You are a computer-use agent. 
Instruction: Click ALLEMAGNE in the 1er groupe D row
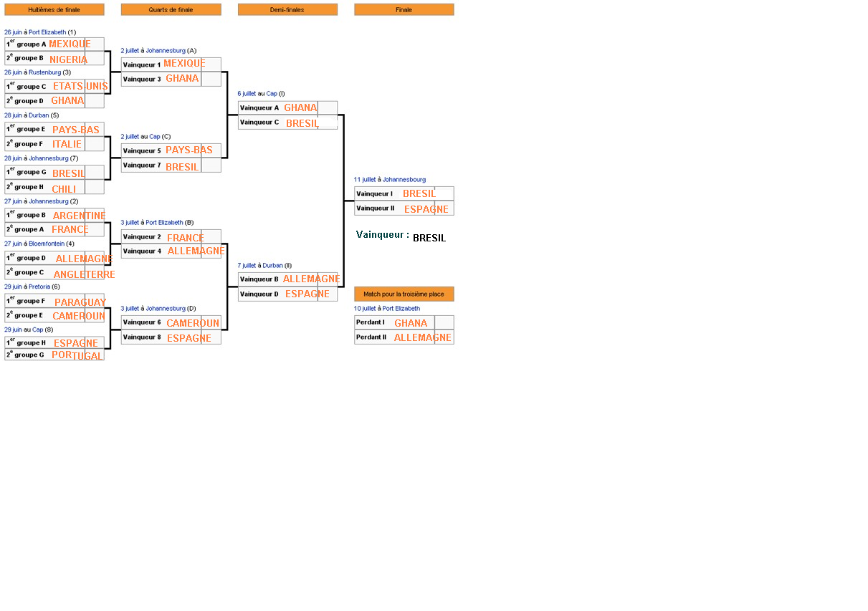click(85, 259)
